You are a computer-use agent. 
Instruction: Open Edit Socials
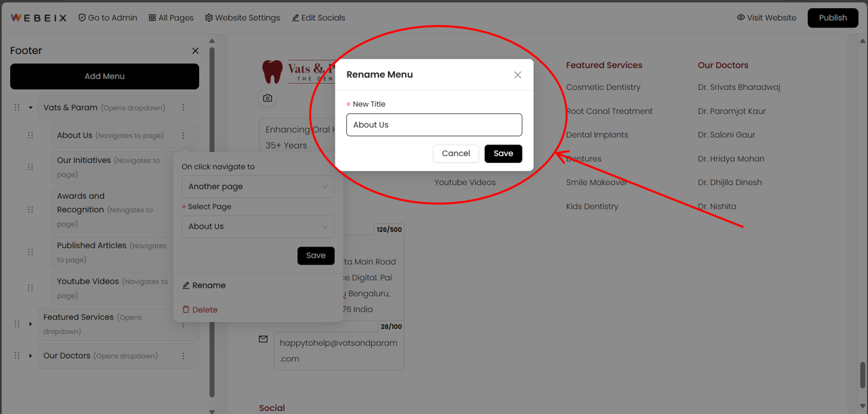tap(318, 18)
